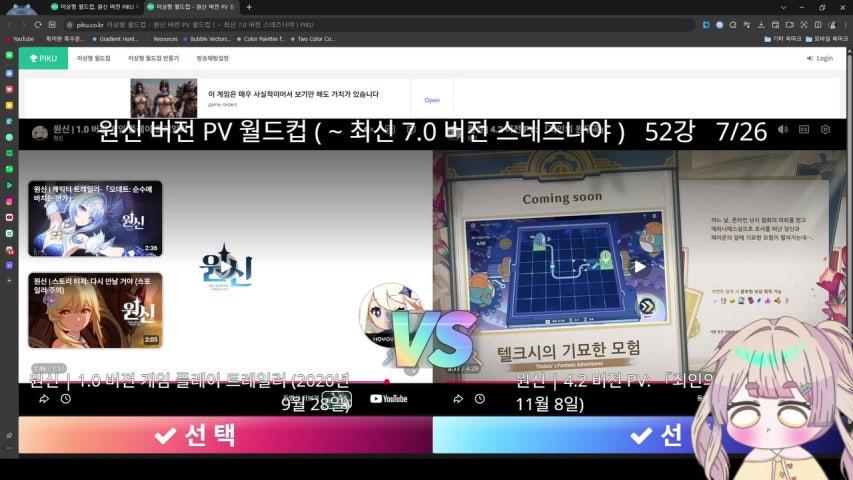Seek the right video progress bar
853x480 pixels.
(639, 382)
